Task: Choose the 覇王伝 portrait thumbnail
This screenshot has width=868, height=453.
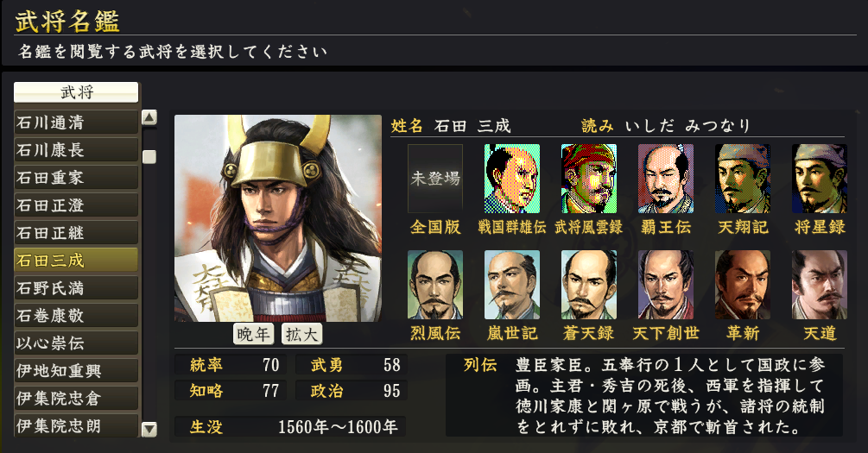Action: pos(666,179)
